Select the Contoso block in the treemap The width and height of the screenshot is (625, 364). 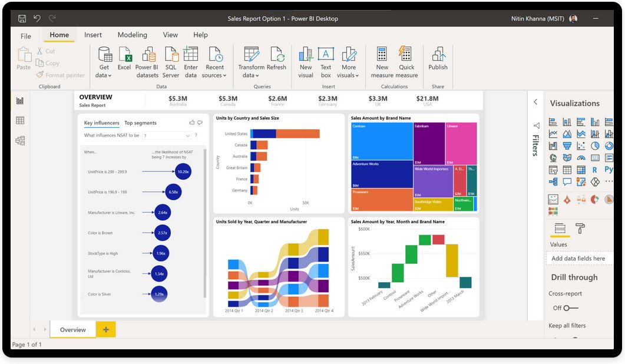pyautogui.click(x=382, y=141)
